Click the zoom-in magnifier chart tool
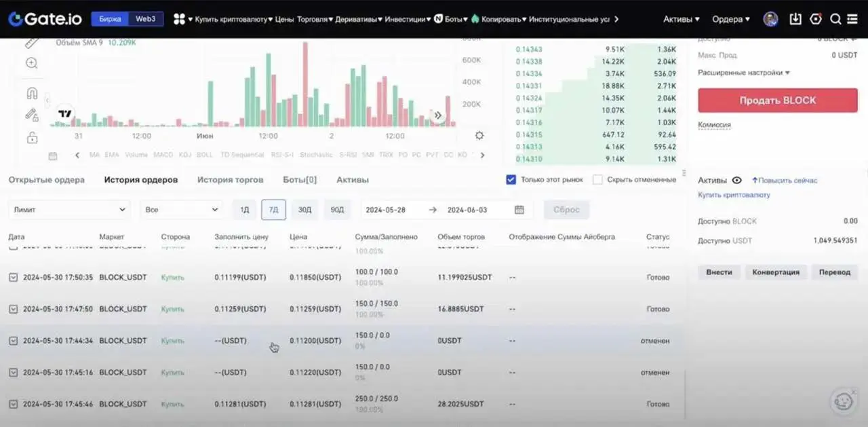868x427 pixels. [32, 63]
